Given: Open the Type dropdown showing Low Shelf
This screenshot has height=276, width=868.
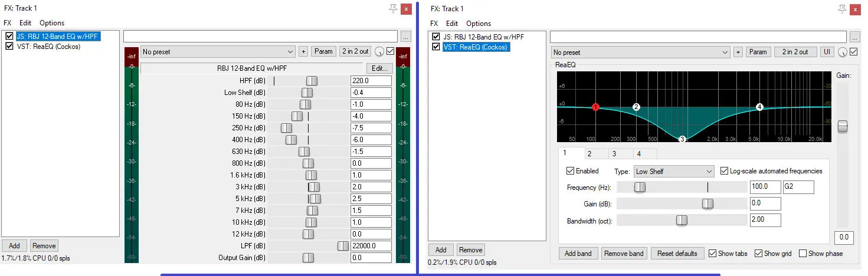Looking at the screenshot, I should (x=673, y=172).
